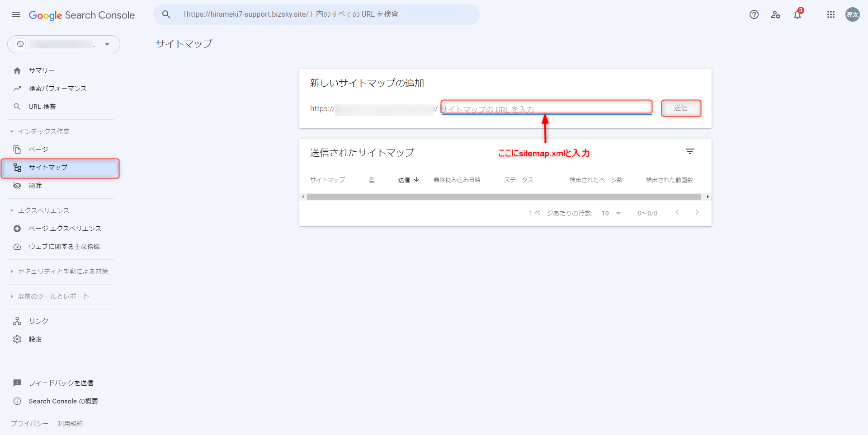Click the info icon beside Search Console の概要
The height and width of the screenshot is (435, 868).
17,401
